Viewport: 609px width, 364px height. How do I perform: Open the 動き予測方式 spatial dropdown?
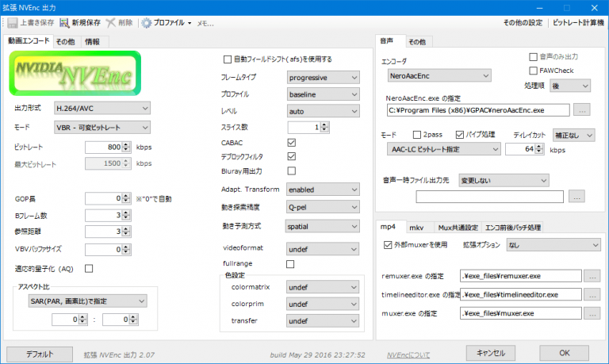pyautogui.click(x=323, y=227)
